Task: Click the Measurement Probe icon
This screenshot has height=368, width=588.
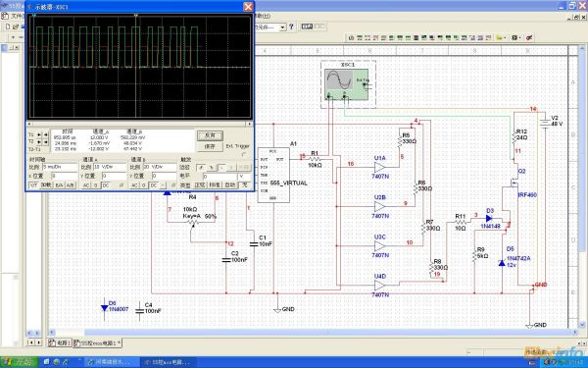Action: [499, 38]
